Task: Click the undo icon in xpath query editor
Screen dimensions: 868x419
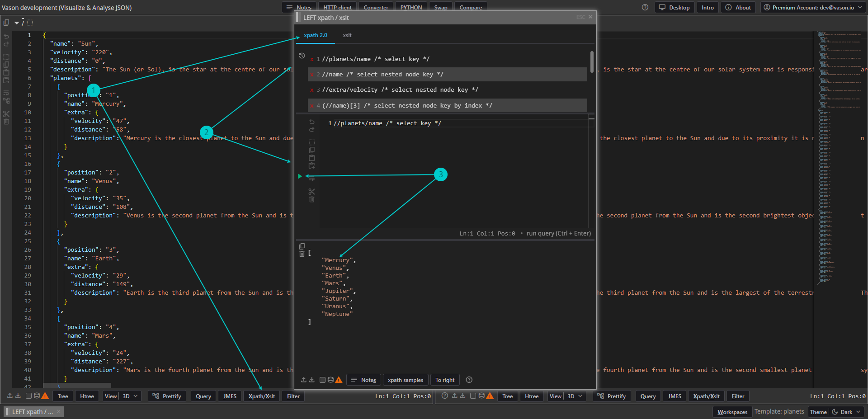Action: 311,122
